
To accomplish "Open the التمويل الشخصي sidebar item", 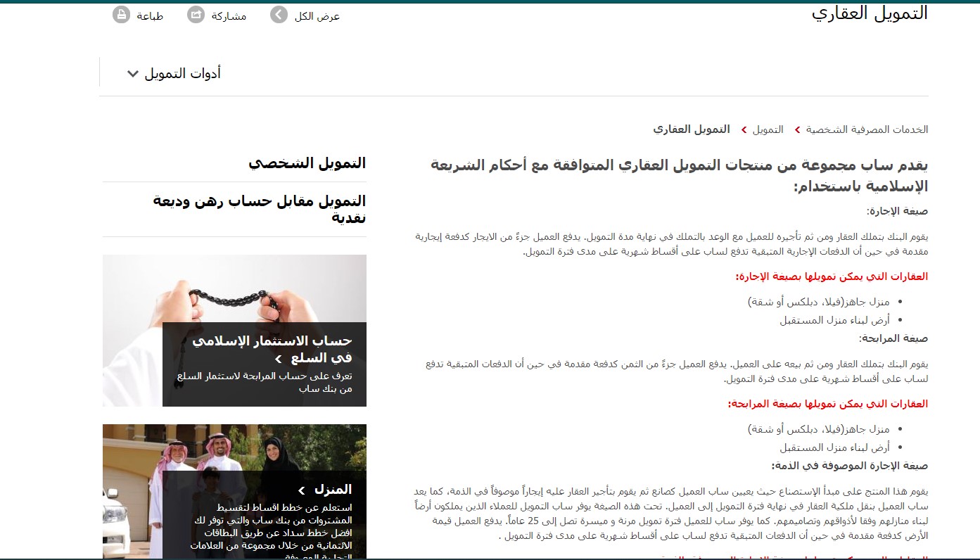I will [x=307, y=163].
